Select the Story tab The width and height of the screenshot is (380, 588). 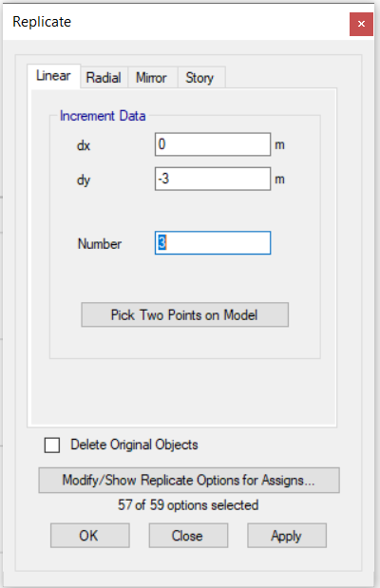pyautogui.click(x=200, y=78)
